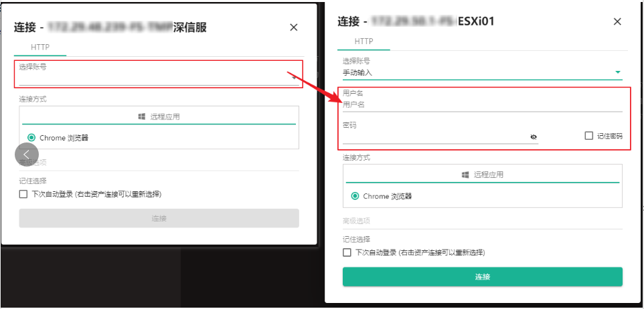
Task: Click the Windows icon in left 远程应用 tab
Action: pos(142,116)
